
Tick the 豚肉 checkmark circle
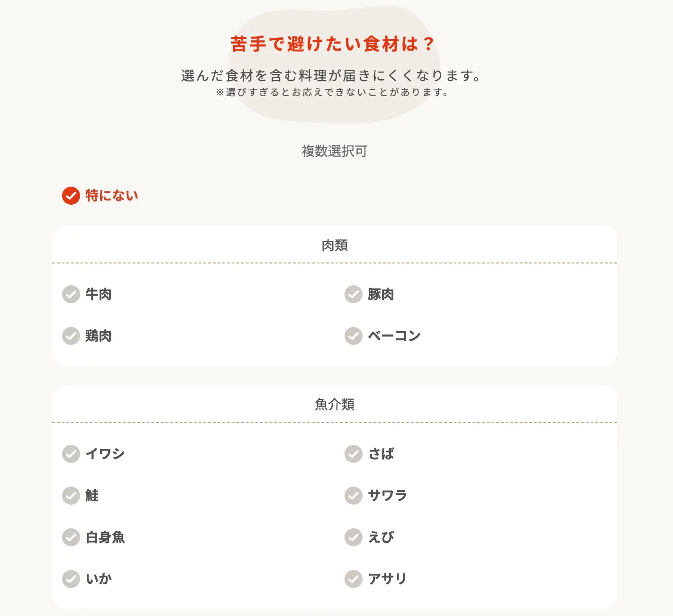click(x=354, y=294)
